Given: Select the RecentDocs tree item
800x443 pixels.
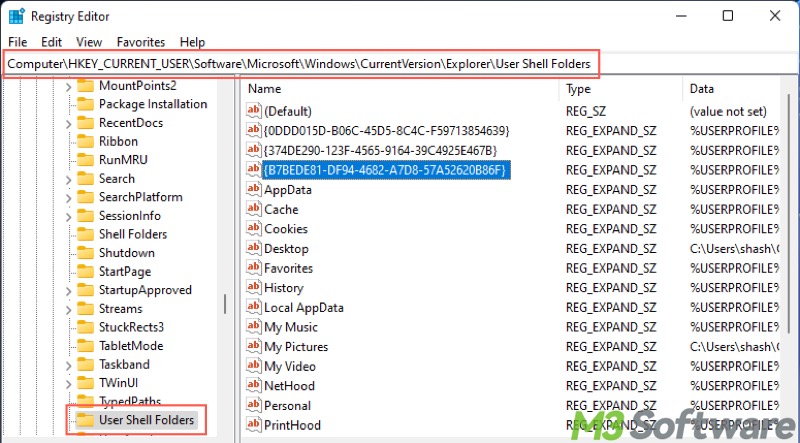Looking at the screenshot, I should (x=131, y=123).
